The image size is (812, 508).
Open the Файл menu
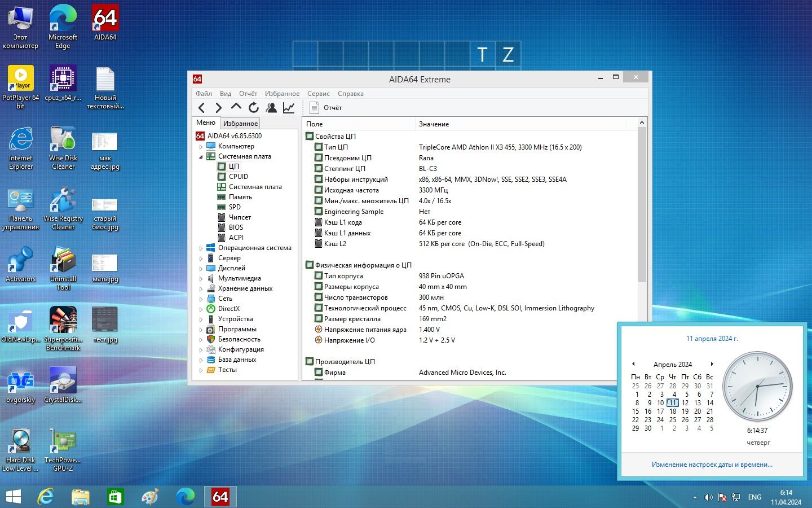coord(204,94)
